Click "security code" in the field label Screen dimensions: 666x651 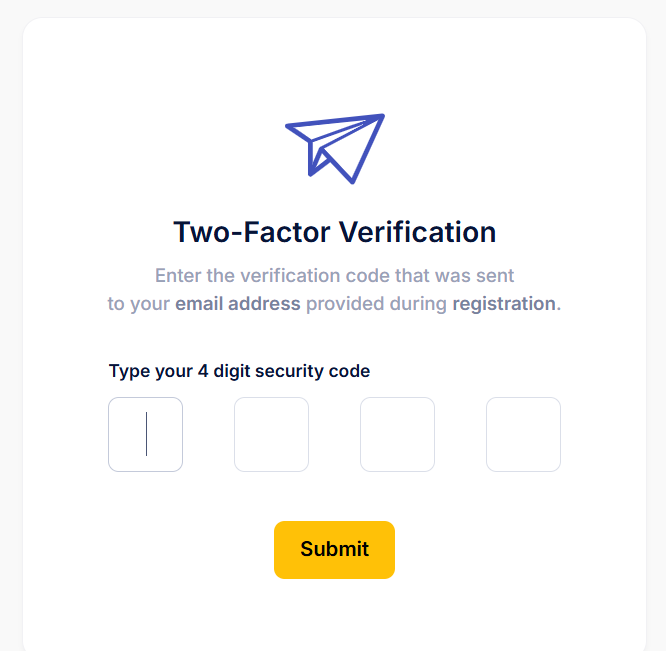click(313, 372)
